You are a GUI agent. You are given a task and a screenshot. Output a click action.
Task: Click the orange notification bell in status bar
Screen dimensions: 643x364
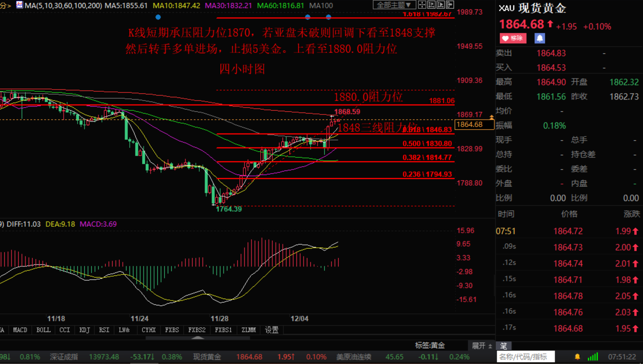[x=577, y=357]
